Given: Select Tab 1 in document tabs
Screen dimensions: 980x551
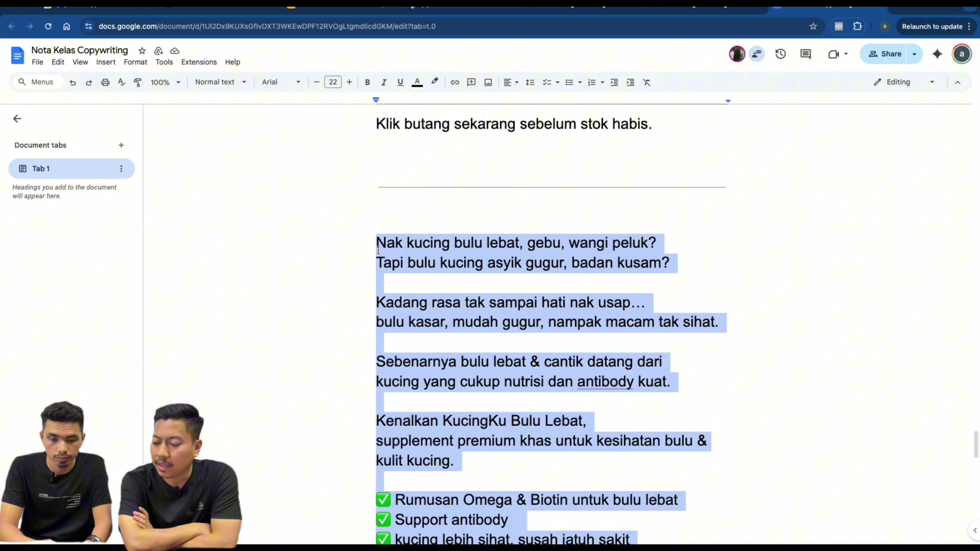Looking at the screenshot, I should [71, 168].
